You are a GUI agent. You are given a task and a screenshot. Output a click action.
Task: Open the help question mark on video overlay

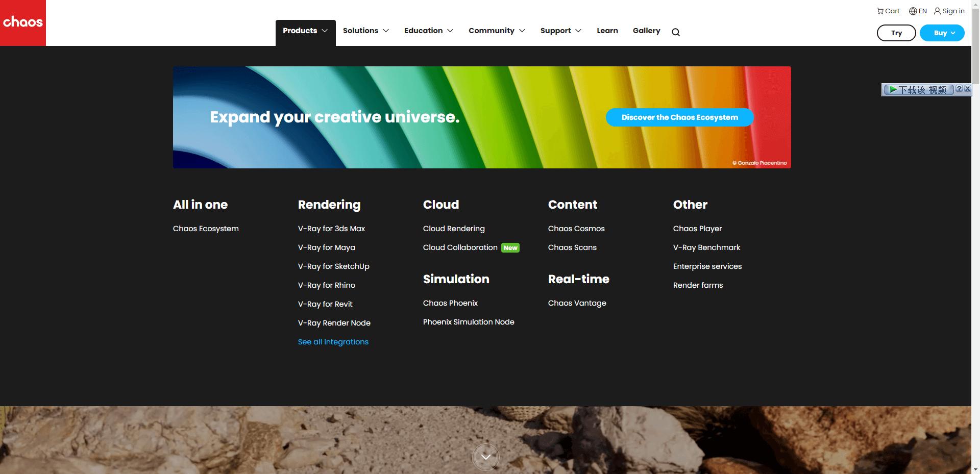click(959, 89)
